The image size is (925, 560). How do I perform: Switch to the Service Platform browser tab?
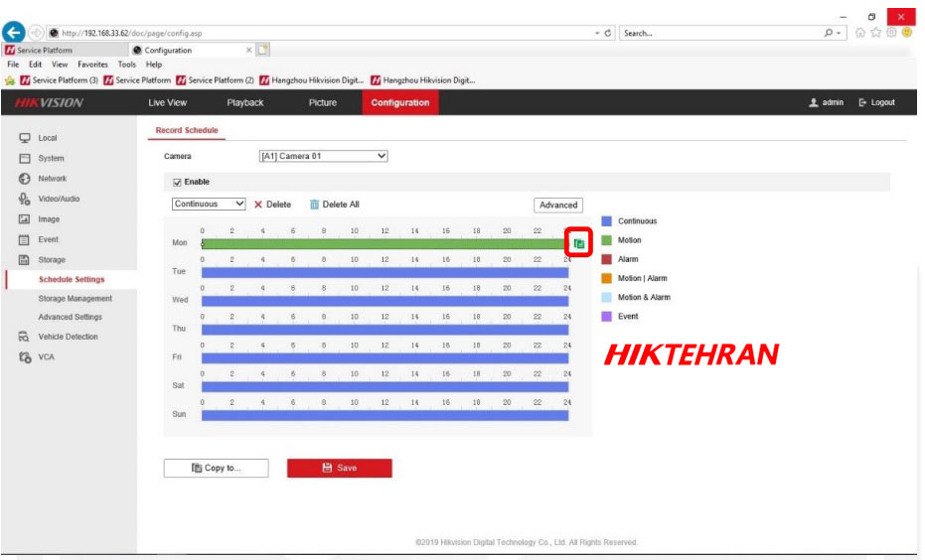[x=64, y=50]
